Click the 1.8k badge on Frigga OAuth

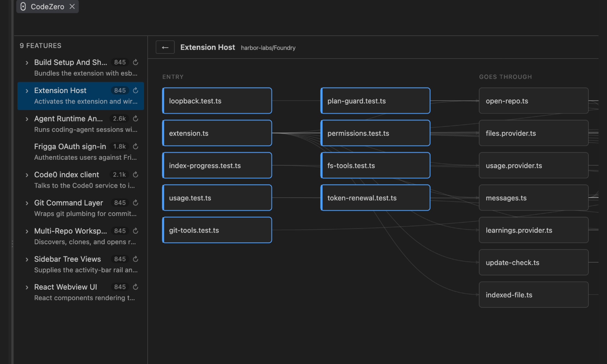[x=119, y=146]
